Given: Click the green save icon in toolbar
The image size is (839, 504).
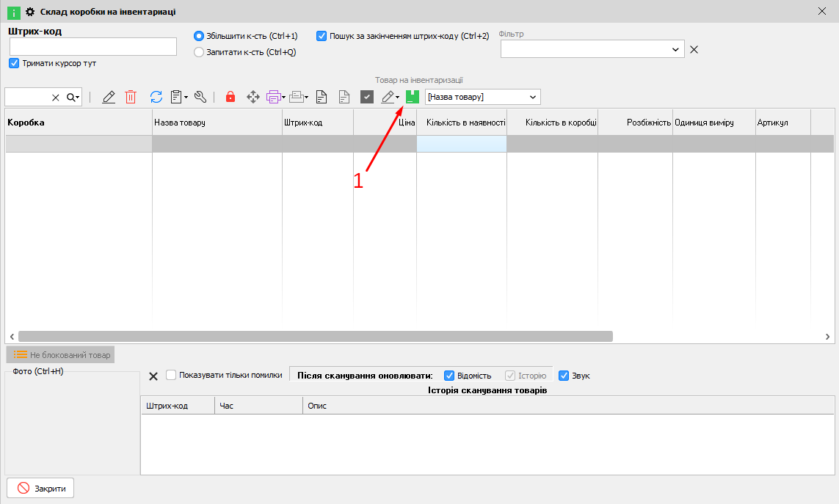Looking at the screenshot, I should click(413, 97).
